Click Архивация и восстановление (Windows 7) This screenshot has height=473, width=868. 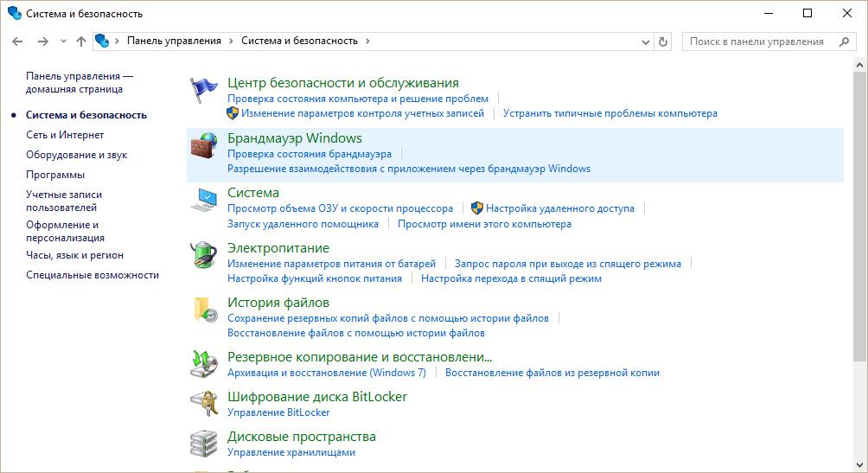327,372
